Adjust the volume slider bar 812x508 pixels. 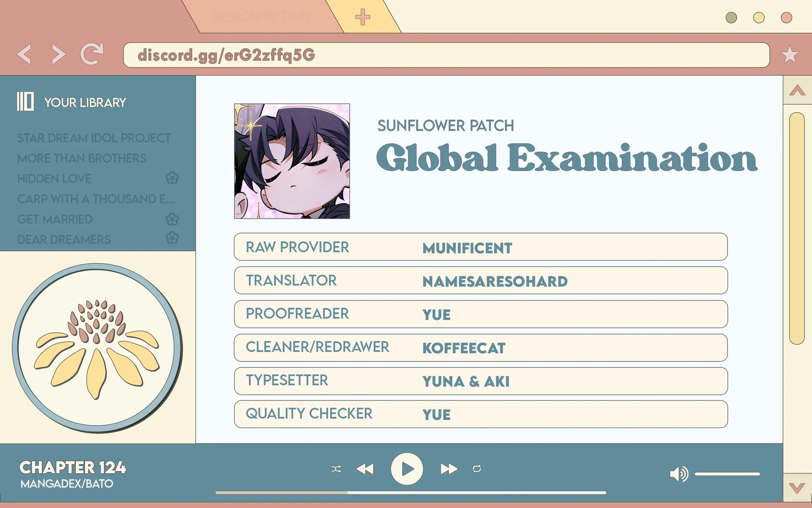[727, 474]
